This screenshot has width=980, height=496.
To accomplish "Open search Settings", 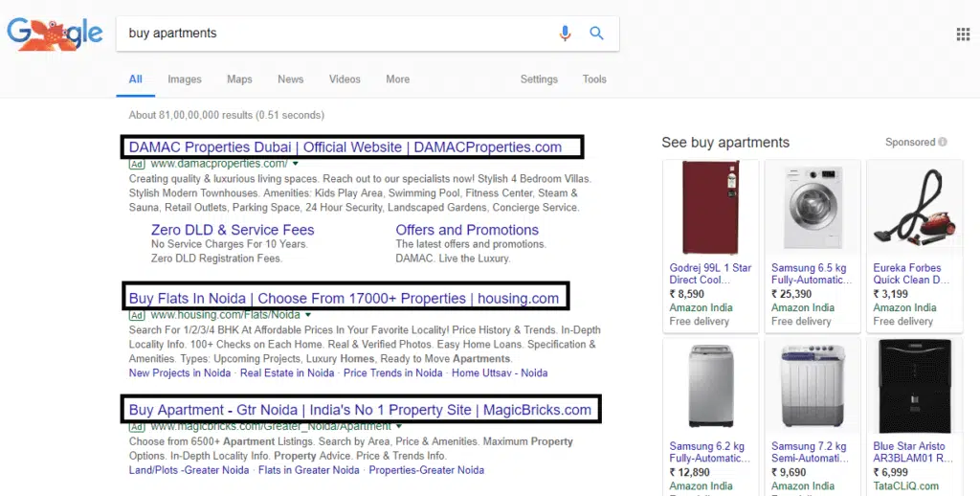I will click(539, 79).
